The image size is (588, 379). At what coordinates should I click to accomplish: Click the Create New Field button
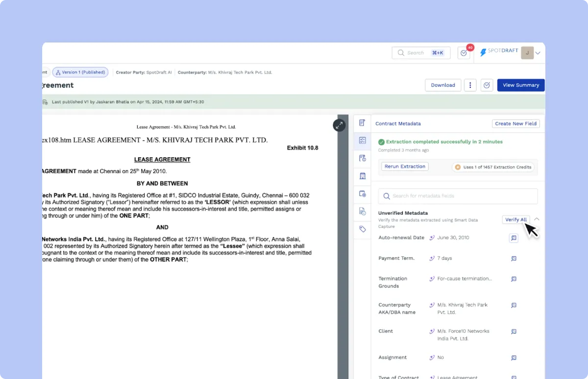pos(515,124)
